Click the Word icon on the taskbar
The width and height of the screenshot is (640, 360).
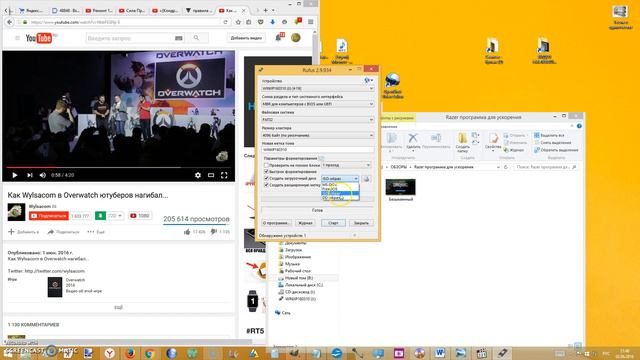pyautogui.click(x=440, y=353)
